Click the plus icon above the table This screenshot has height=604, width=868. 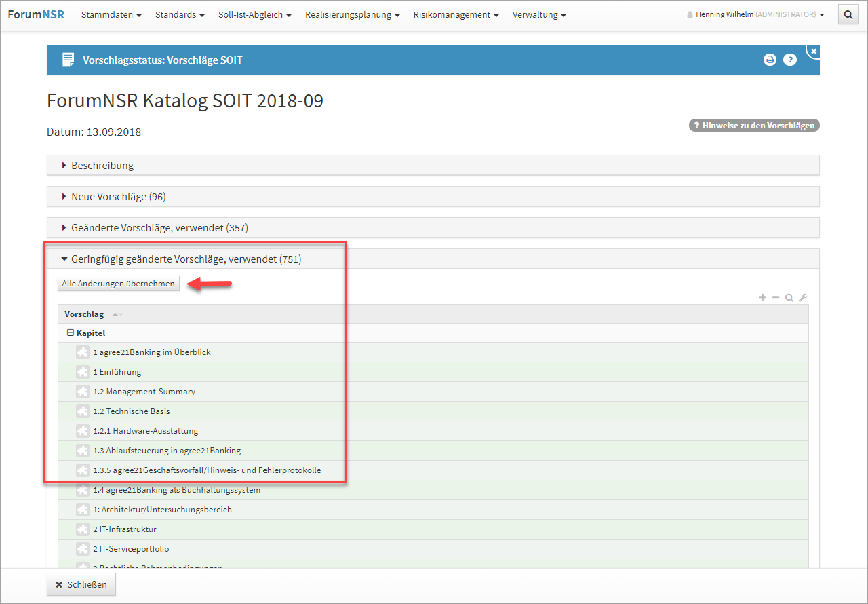click(762, 297)
